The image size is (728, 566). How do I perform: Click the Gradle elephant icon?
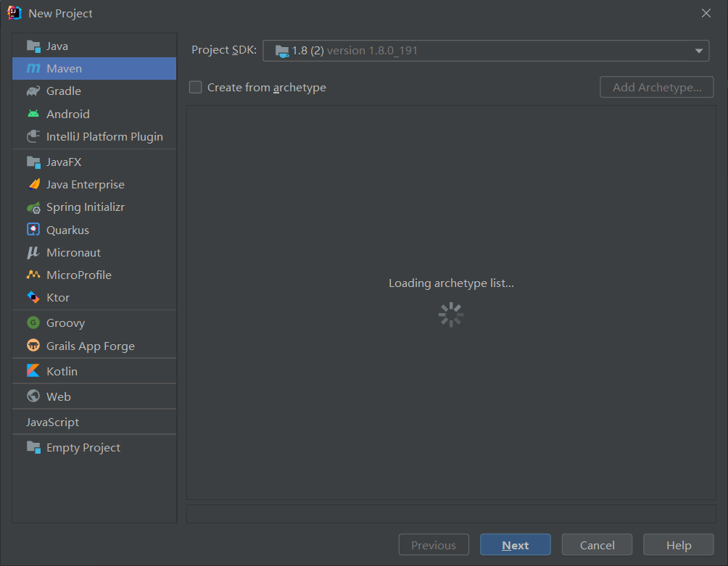33,91
